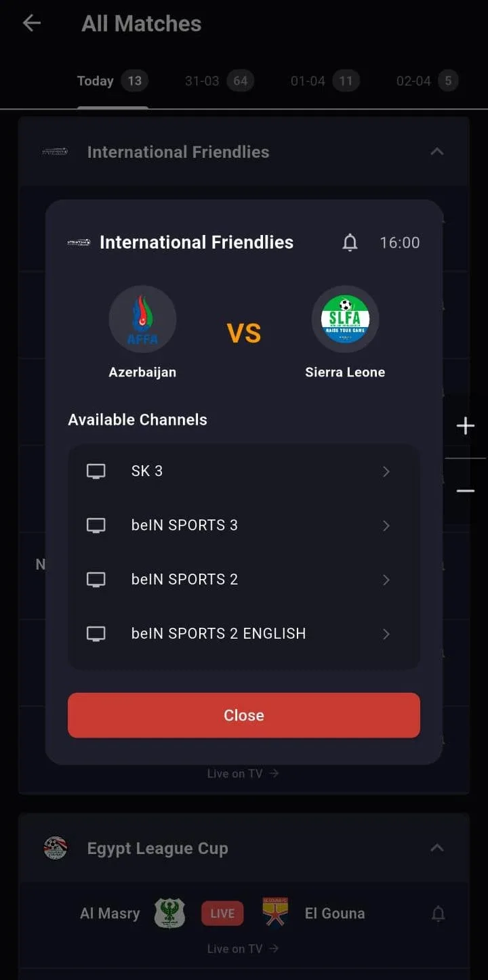
Task: Set a reminder using the bell icon
Action: point(350,242)
